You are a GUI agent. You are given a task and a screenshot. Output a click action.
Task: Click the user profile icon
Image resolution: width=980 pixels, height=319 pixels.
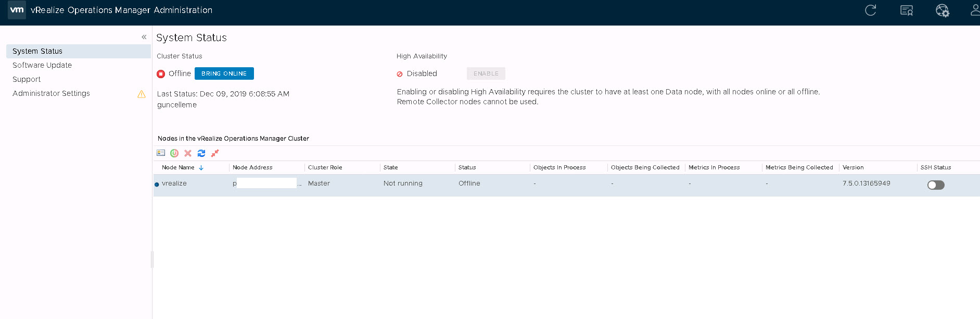coord(974,10)
